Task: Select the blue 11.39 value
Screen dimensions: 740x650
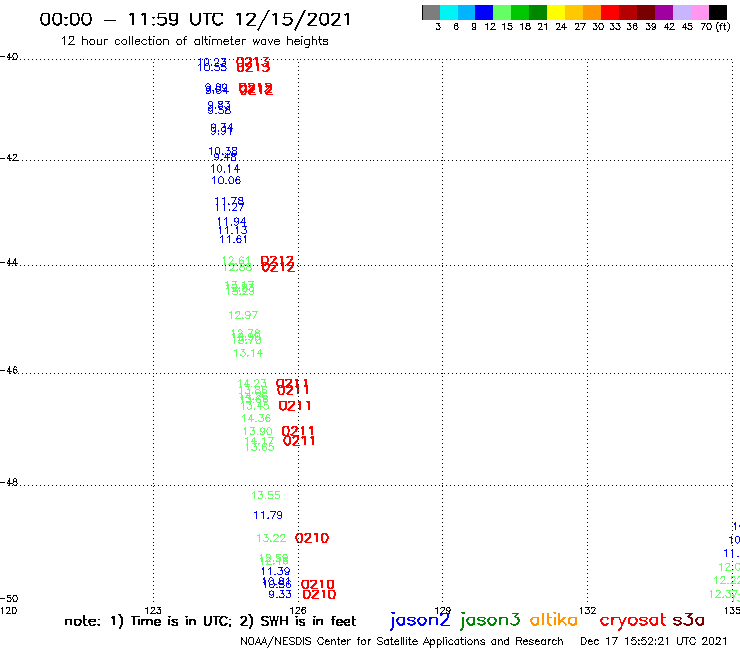Action: (276, 572)
